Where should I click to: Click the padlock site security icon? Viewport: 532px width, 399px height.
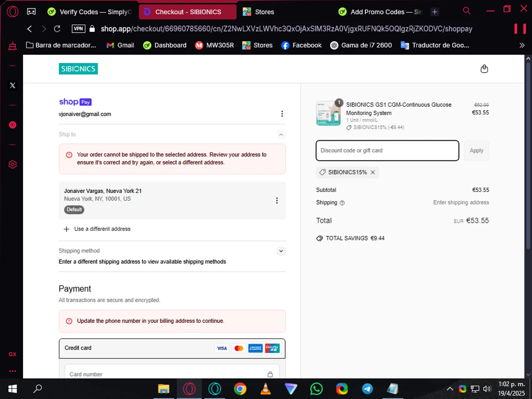point(92,29)
